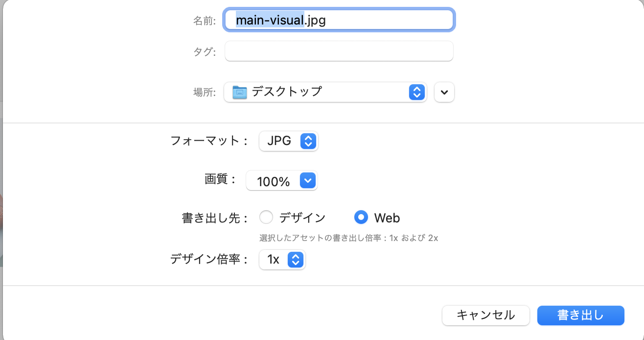
Task: Expand the save dialog with the chevron button
Action: click(444, 92)
